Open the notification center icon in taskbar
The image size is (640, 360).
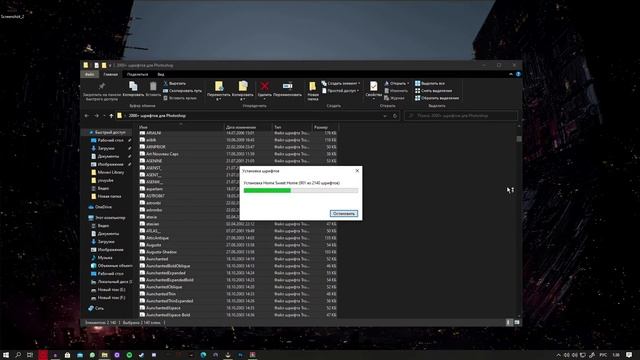tap(629, 355)
